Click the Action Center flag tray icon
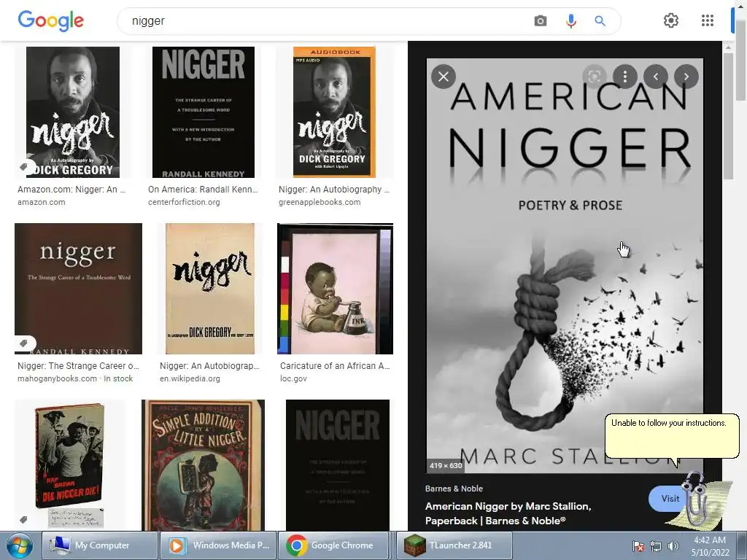Image resolution: width=747 pixels, height=560 pixels. [x=638, y=546]
